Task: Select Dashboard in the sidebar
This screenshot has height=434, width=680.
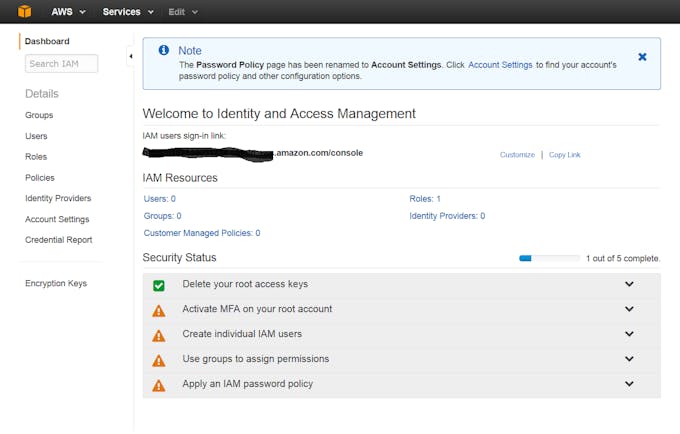Action: point(47,41)
